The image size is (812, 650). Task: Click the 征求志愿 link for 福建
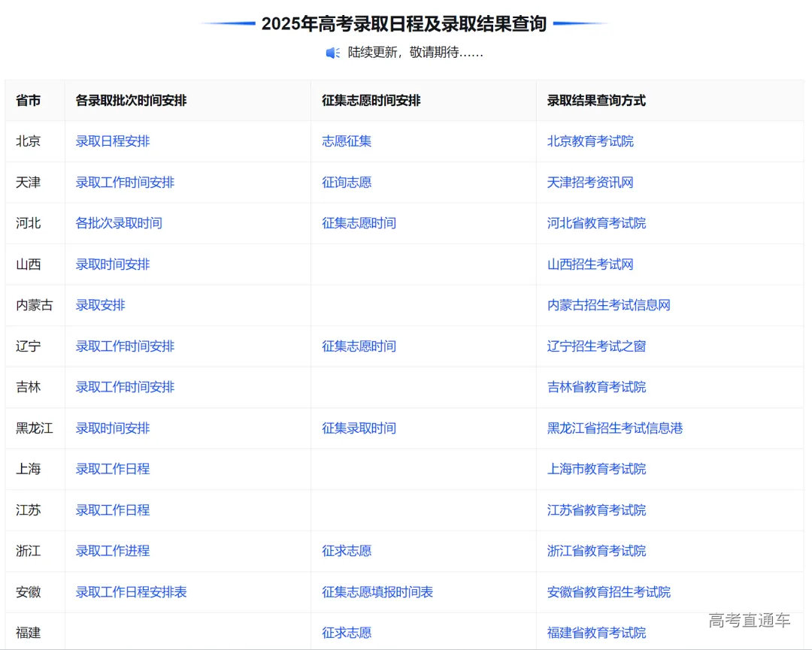coord(346,632)
